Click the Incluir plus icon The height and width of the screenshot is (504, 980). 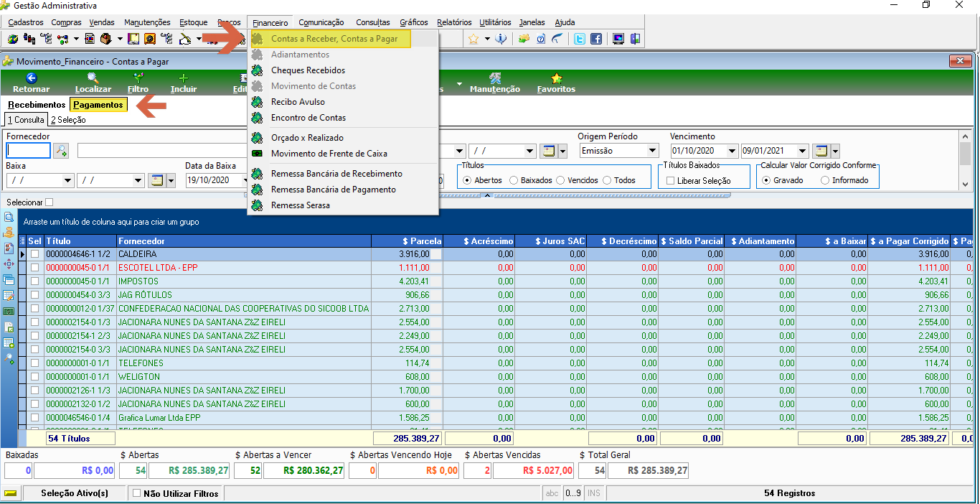tap(184, 78)
